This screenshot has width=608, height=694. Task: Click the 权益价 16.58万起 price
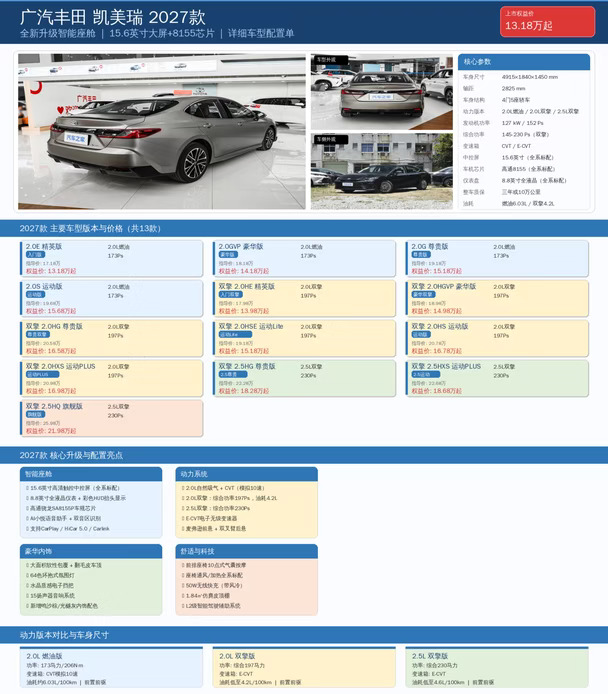coord(51,351)
